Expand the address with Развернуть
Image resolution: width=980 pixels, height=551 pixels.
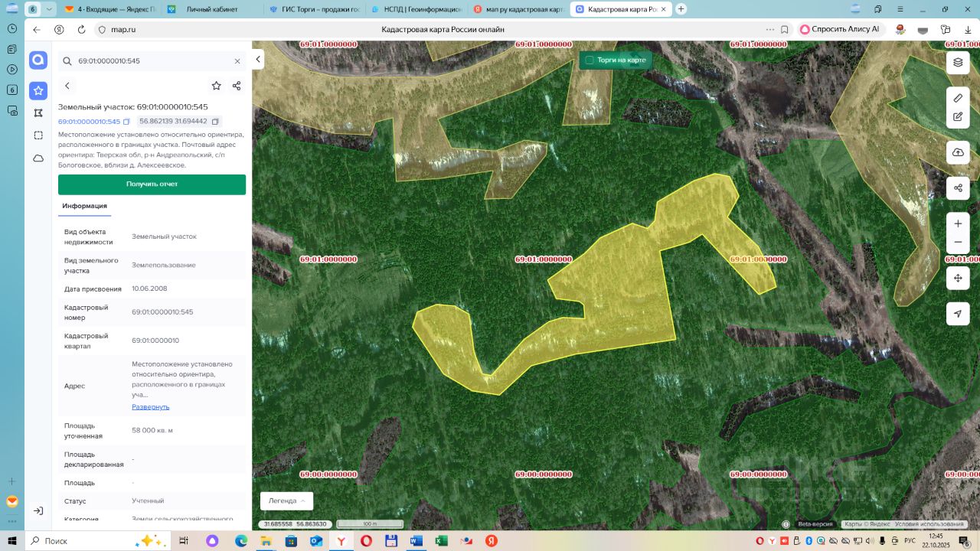click(151, 407)
